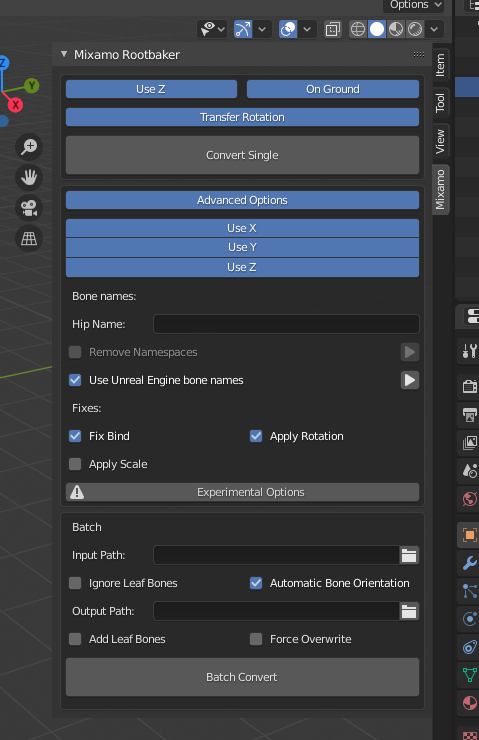Click the pan view hand icon
This screenshot has width=479, height=740.
pos(29,177)
